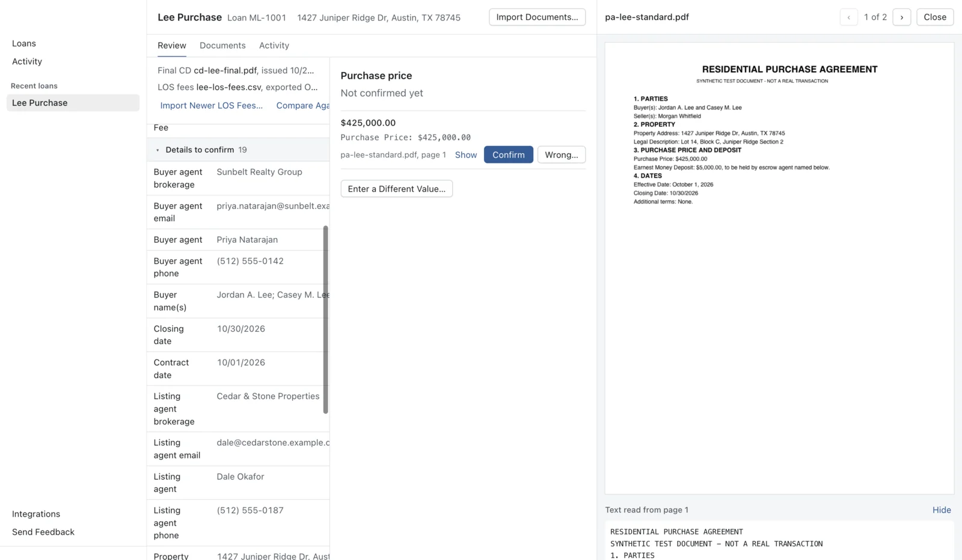Close the PDF preview panel
Screen dimensions: 962x560
coord(935,17)
